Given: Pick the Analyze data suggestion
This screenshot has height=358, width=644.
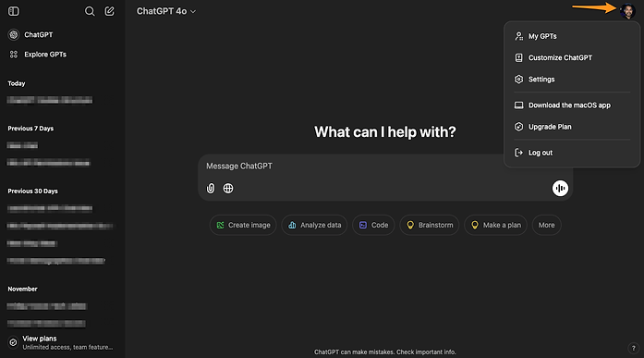Looking at the screenshot, I should [x=314, y=225].
